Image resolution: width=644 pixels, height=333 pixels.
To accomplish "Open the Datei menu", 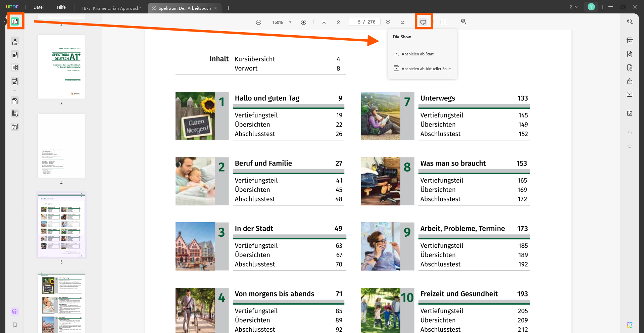I will pos(39,7).
